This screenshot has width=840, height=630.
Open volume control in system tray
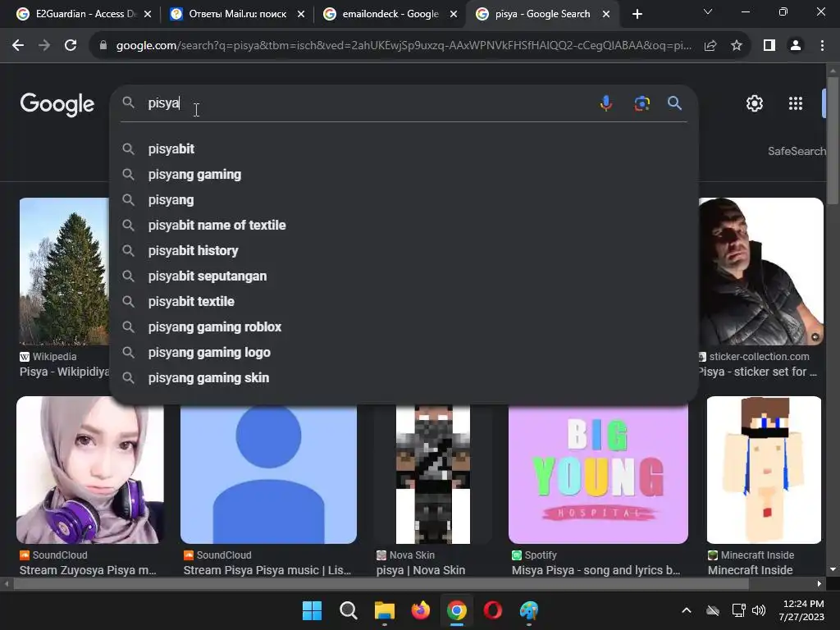(759, 610)
